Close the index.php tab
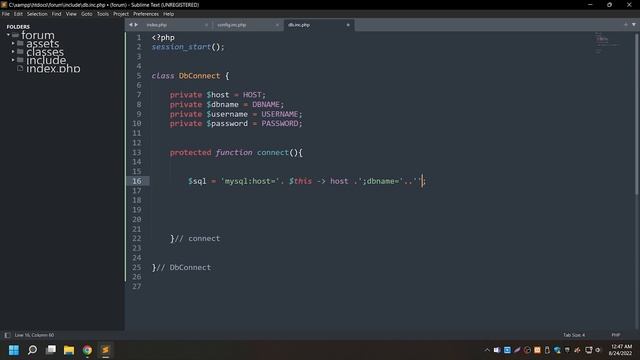This screenshot has width=640, height=360. pos(206,25)
